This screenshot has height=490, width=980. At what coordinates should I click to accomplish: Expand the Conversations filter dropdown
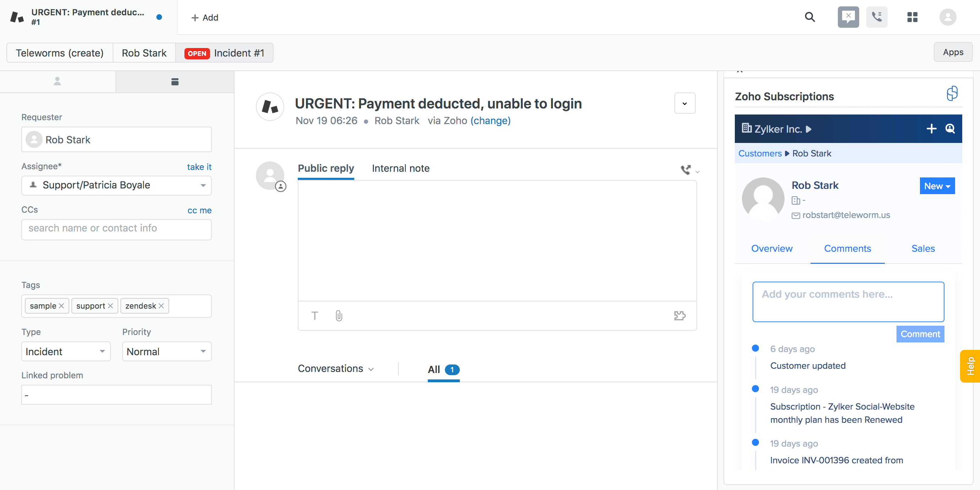tap(372, 368)
